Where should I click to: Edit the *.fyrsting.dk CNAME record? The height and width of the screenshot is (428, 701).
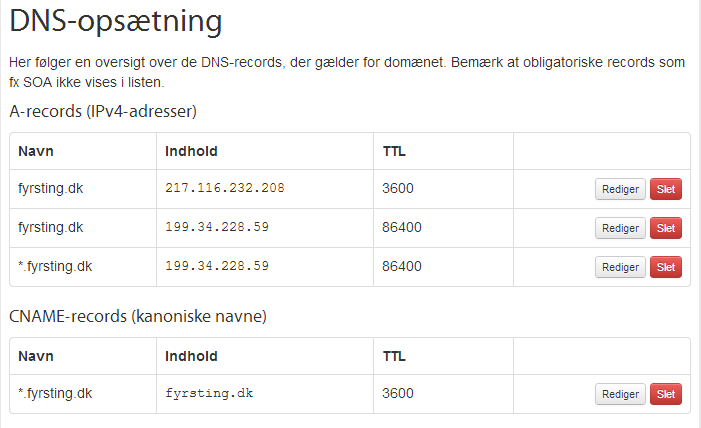tap(620, 394)
